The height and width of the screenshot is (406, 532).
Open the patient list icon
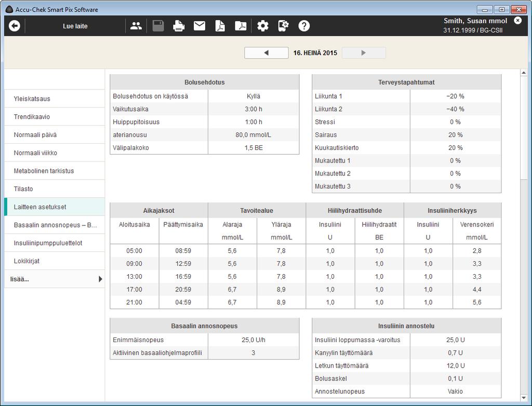tap(136, 26)
